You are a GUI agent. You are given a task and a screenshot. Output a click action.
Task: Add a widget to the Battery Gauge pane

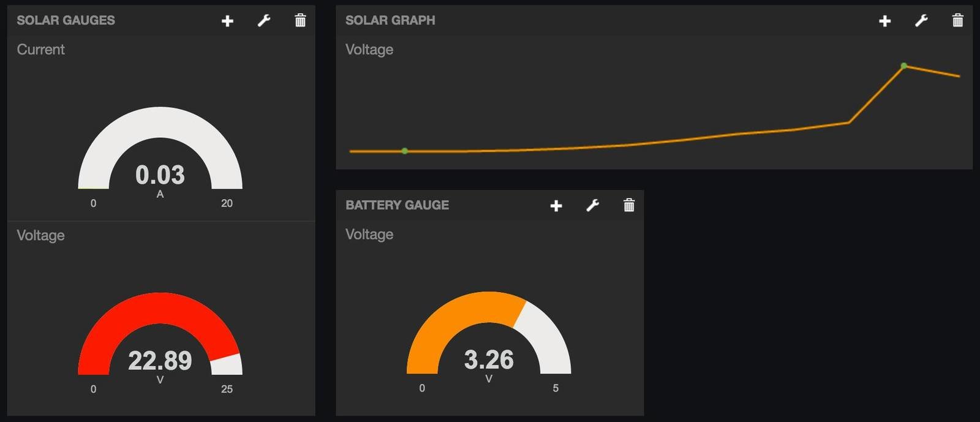pos(556,206)
